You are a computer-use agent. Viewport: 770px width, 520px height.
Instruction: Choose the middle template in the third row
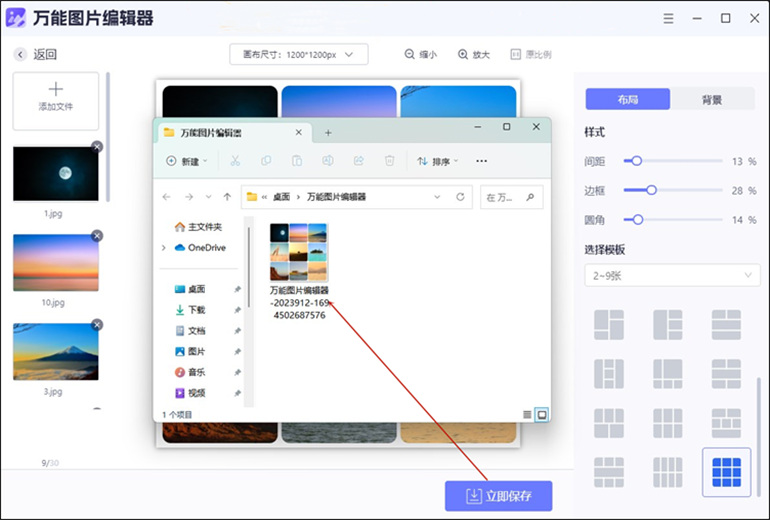(x=667, y=423)
